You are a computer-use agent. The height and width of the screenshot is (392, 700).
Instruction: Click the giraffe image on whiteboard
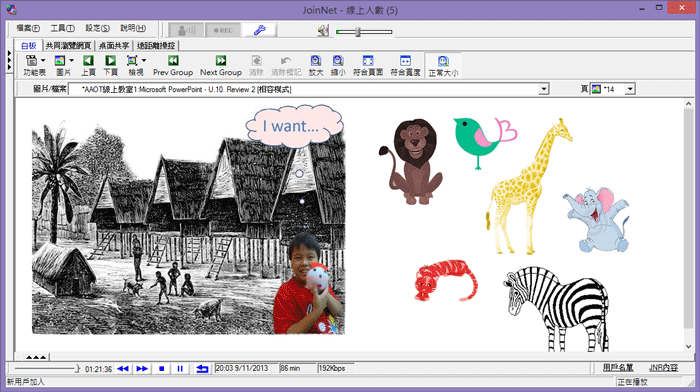click(x=529, y=186)
